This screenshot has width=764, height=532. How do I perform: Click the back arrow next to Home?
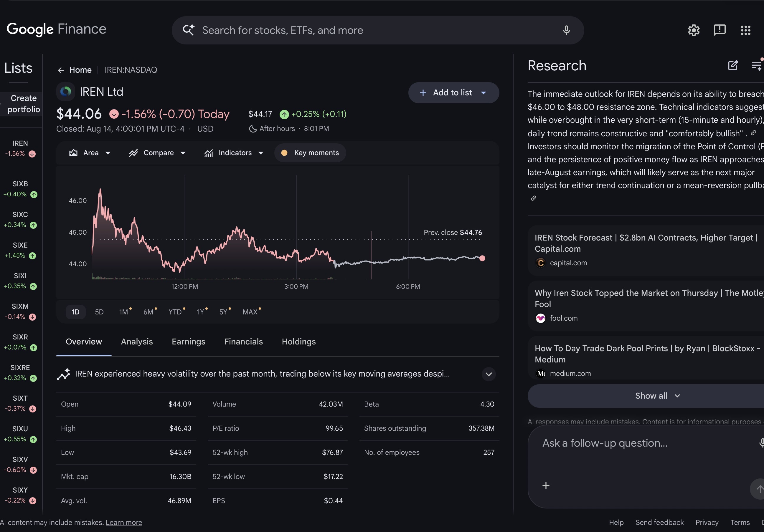[61, 70]
